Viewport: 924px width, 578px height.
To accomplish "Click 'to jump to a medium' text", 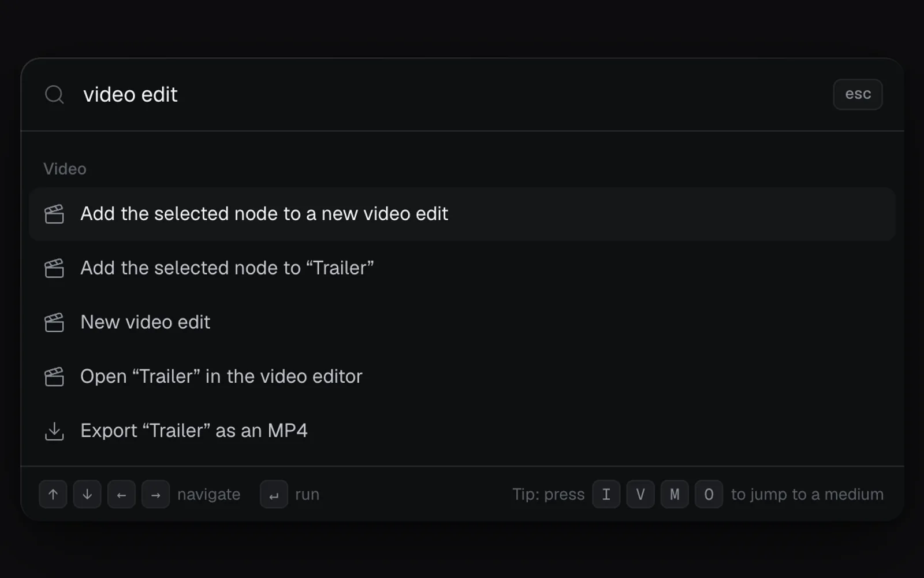I will pos(807,495).
